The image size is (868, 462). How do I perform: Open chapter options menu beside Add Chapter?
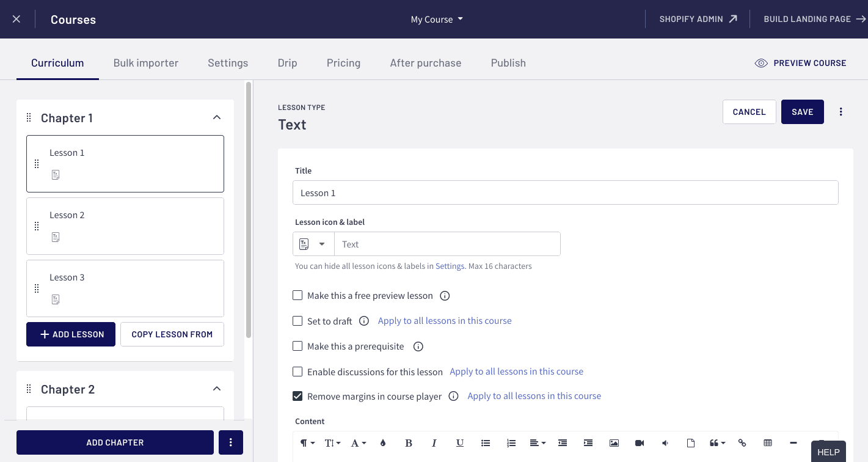click(230, 442)
